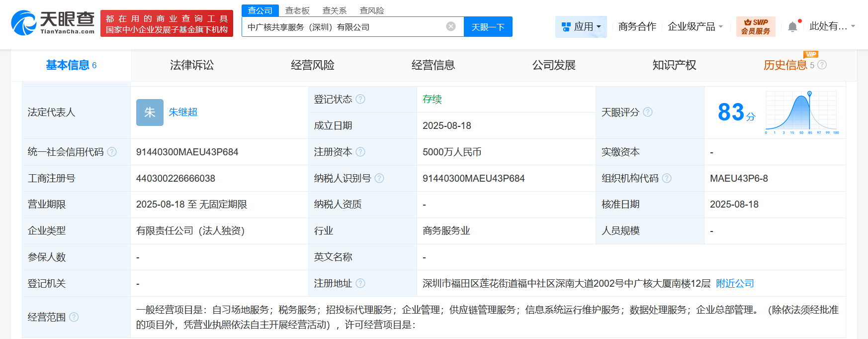Click the 存续 registration status value

pos(432,99)
